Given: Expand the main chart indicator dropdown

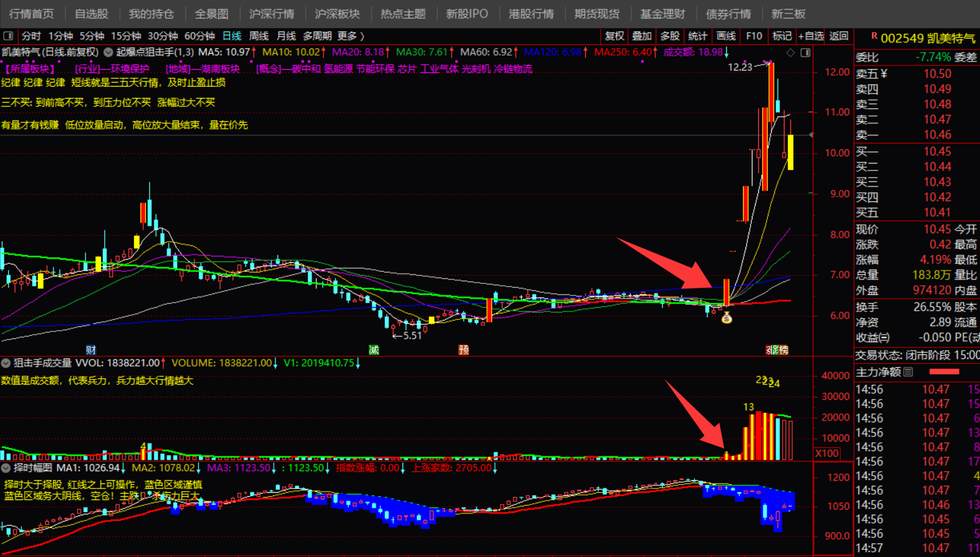Looking at the screenshot, I should [108, 53].
